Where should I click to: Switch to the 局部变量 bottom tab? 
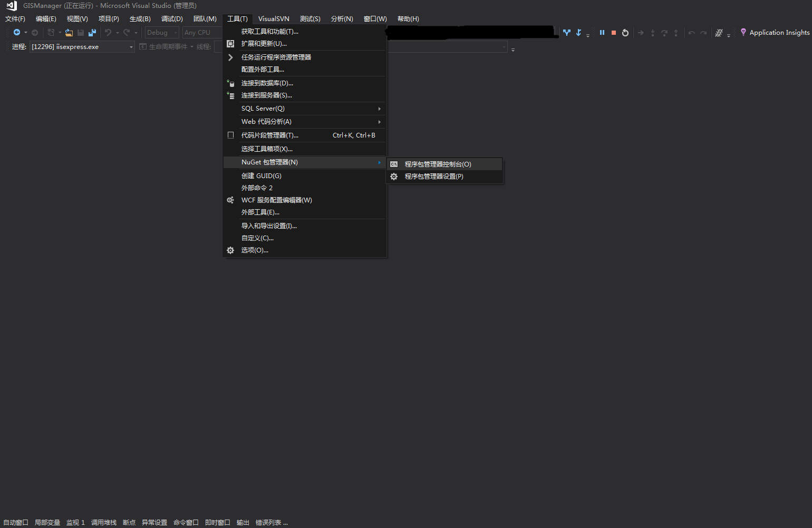coord(47,523)
